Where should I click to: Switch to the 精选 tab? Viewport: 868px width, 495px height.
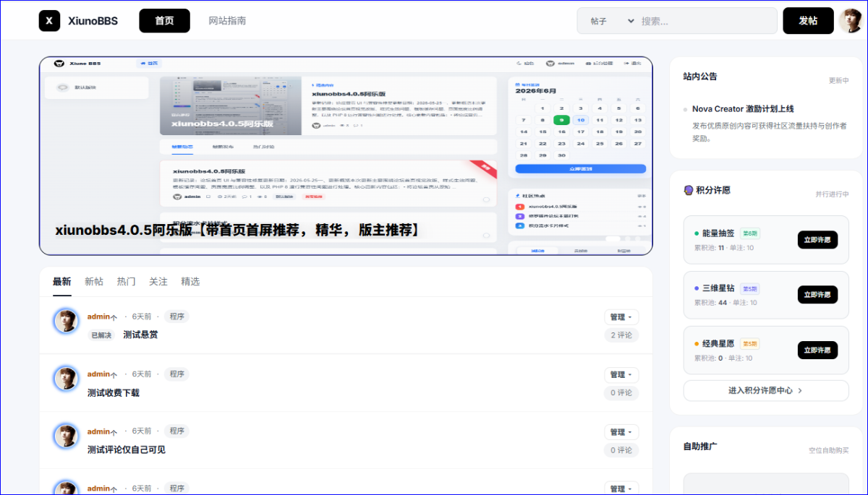point(190,282)
